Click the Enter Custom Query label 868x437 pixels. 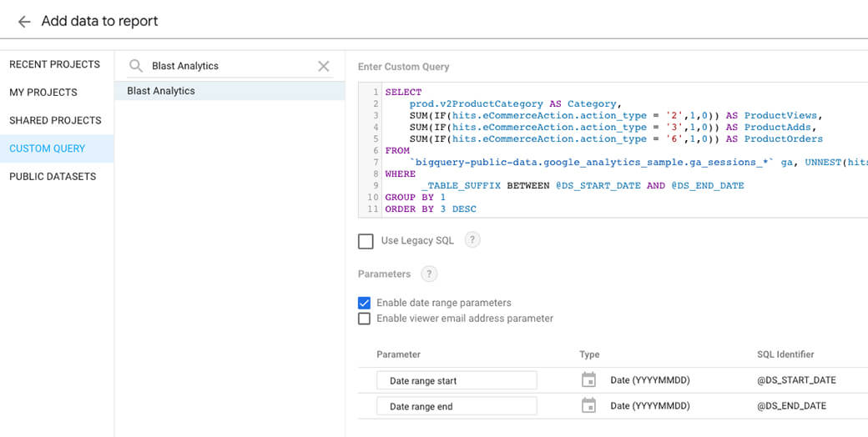pyautogui.click(x=404, y=67)
